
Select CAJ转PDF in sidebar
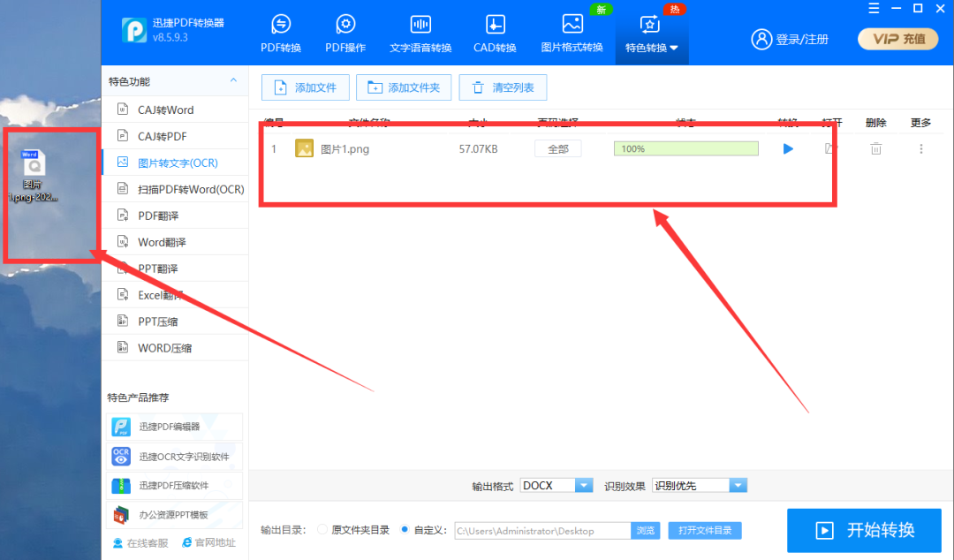pyautogui.click(x=175, y=136)
